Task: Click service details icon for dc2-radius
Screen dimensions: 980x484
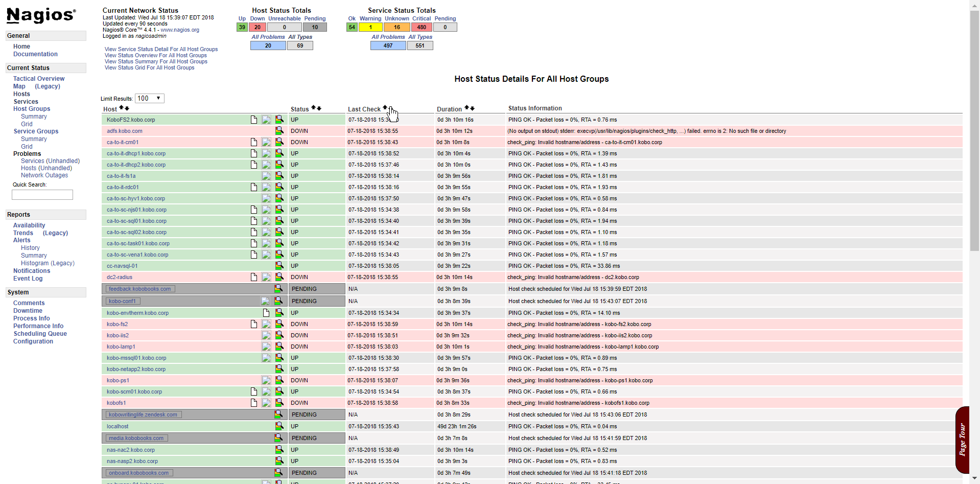Action: 279,277
